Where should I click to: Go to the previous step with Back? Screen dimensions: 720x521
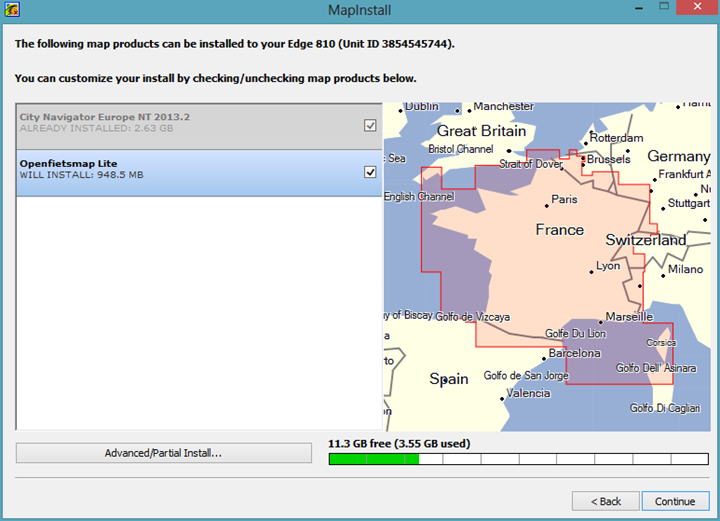click(606, 501)
